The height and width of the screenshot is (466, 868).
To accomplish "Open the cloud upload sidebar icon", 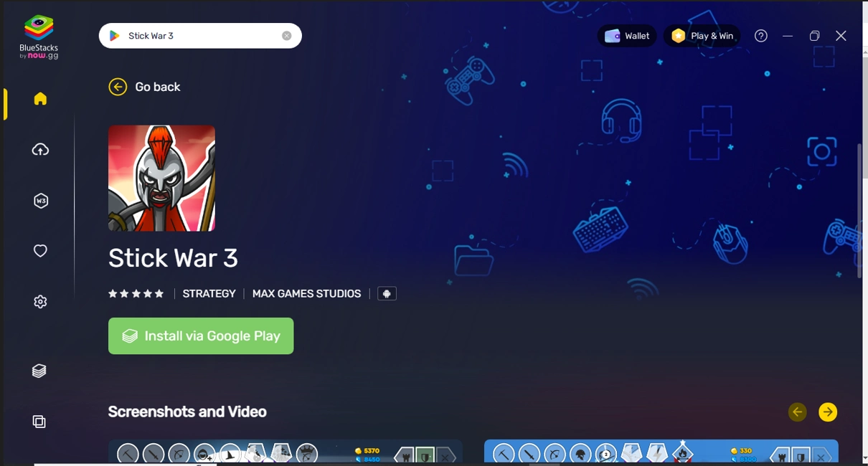I will coord(40,149).
